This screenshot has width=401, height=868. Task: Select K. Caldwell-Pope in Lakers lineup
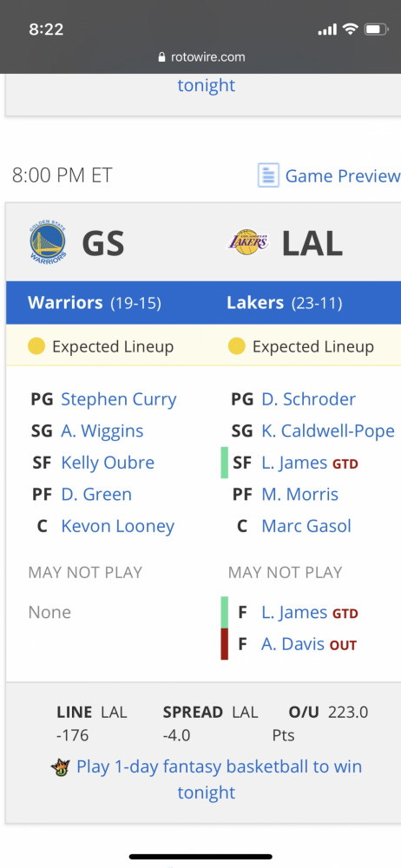tap(328, 431)
